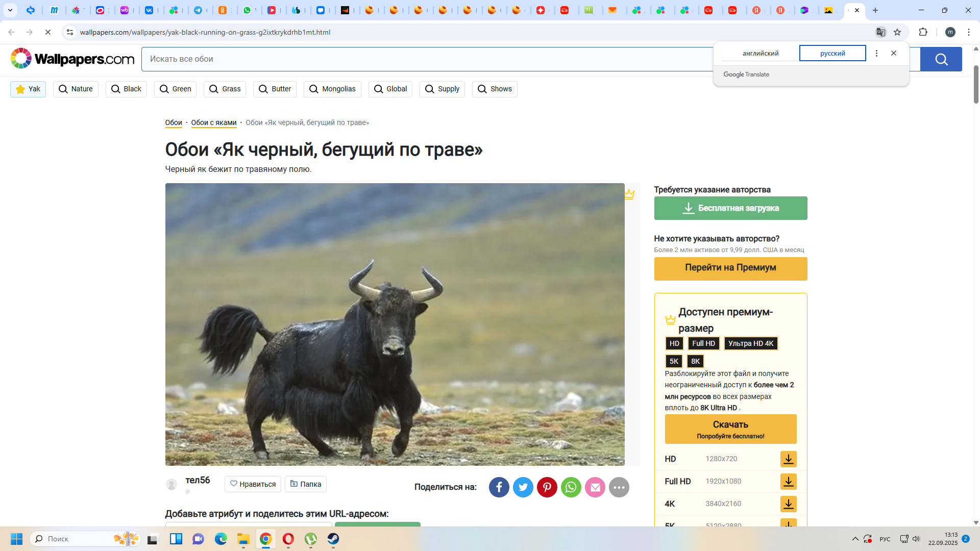Select the Yak tag
Image resolution: width=980 pixels, height=551 pixels.
(28, 89)
